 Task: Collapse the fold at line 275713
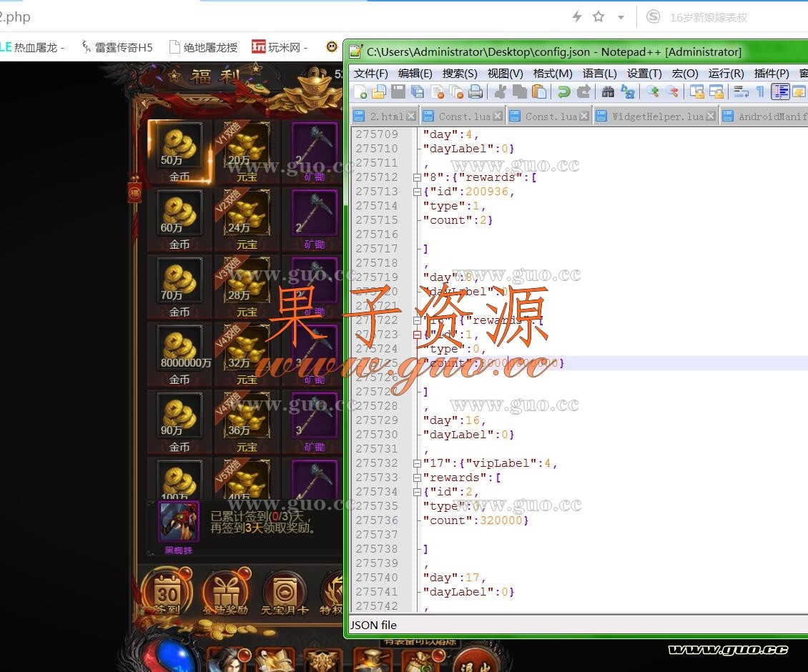(x=417, y=192)
